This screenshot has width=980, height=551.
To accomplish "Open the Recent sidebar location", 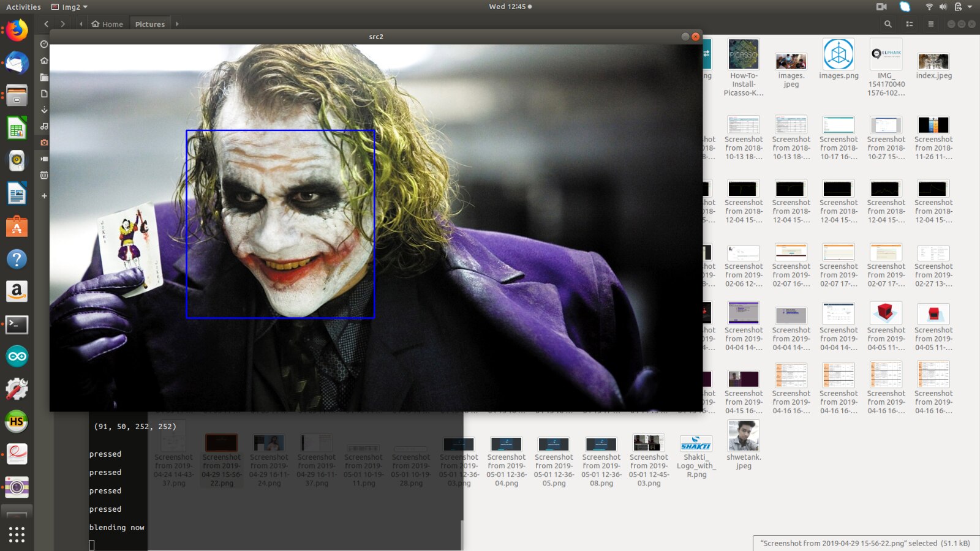I will (x=44, y=44).
